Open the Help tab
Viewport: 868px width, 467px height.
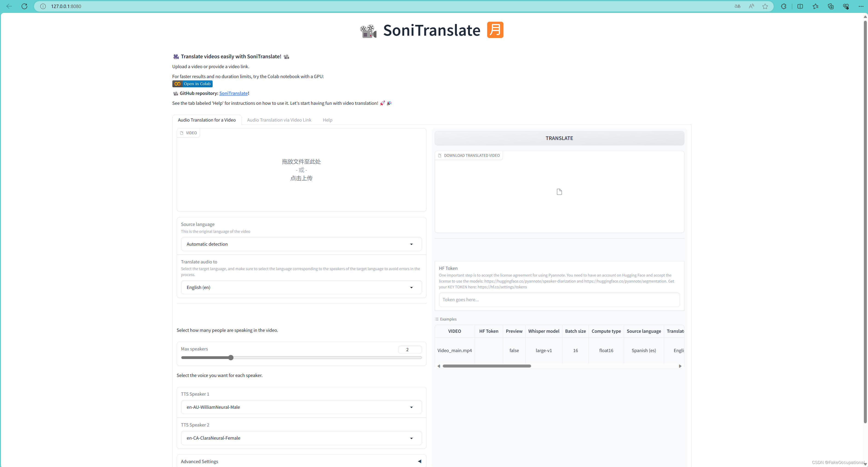[x=327, y=120]
